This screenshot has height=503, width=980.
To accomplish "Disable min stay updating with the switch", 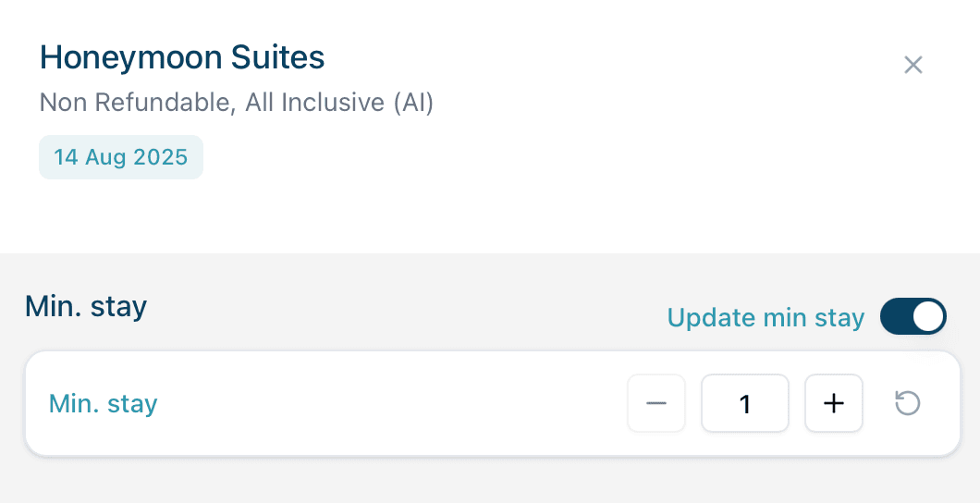I will 913,317.
